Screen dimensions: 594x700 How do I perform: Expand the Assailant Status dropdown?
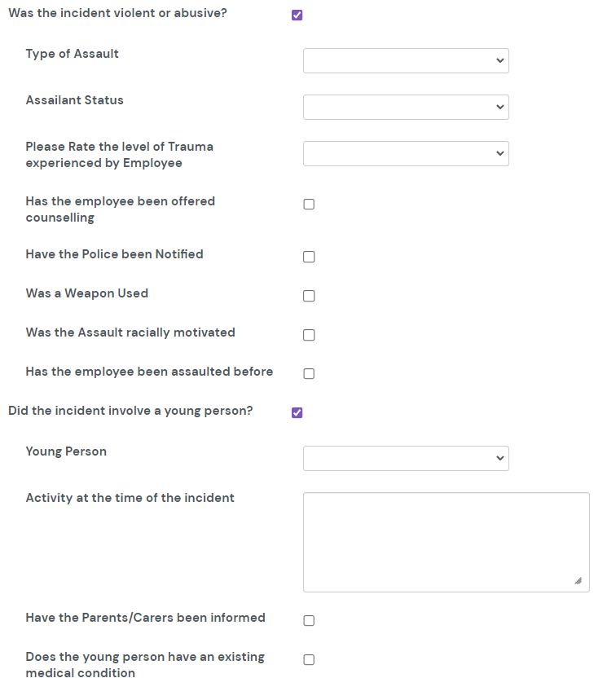coord(405,108)
